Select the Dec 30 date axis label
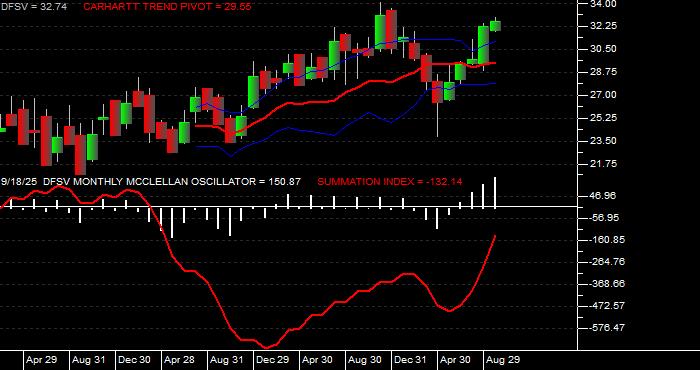 pos(134,360)
